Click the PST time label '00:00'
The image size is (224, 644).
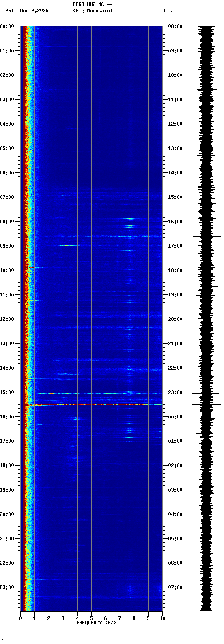7,26
